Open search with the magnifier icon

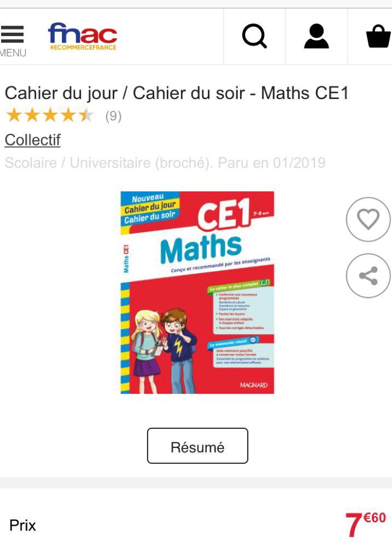click(x=254, y=36)
